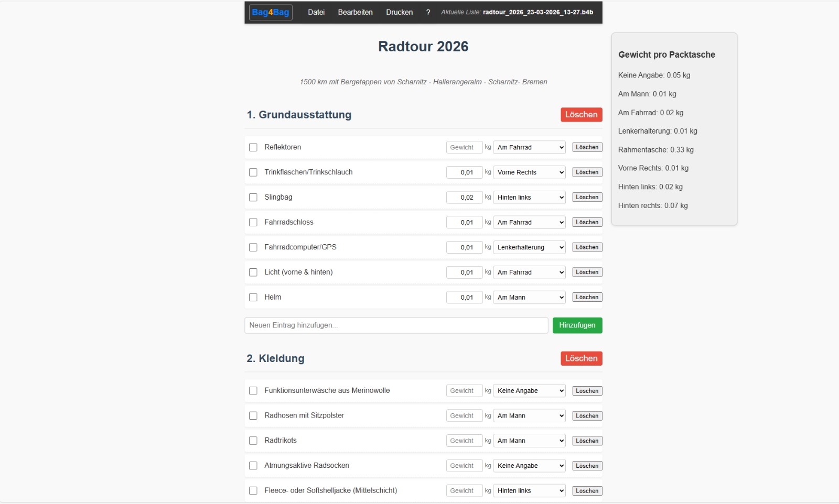Edit the Slingbag weight value field
839x504 pixels.
coord(464,198)
